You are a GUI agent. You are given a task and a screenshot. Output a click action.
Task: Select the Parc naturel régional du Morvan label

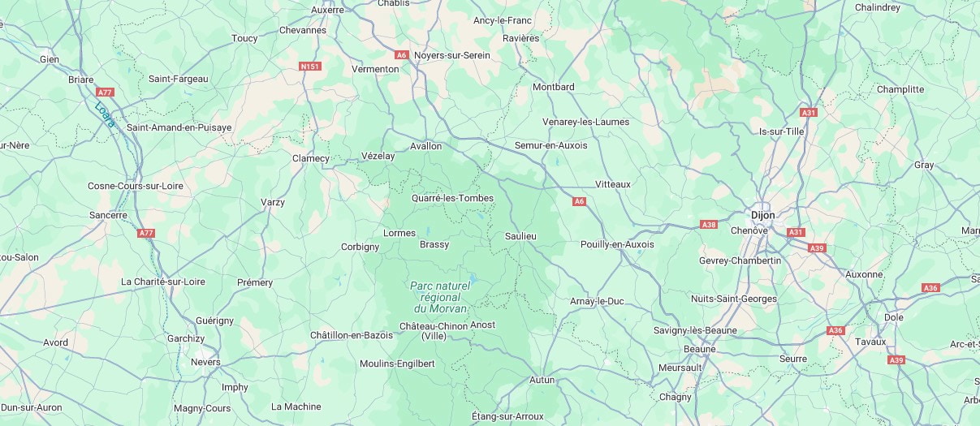(x=440, y=297)
